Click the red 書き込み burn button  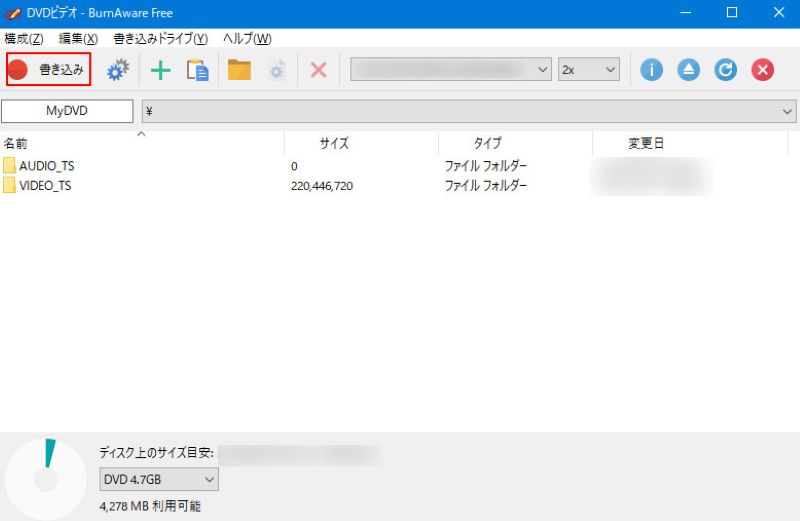point(48,69)
